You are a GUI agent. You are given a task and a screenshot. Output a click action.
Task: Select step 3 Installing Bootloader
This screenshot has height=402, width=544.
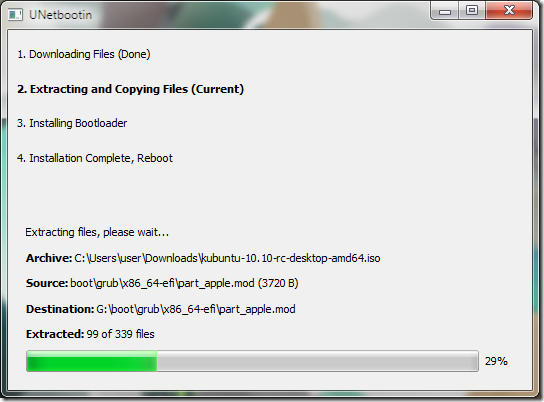pos(72,123)
